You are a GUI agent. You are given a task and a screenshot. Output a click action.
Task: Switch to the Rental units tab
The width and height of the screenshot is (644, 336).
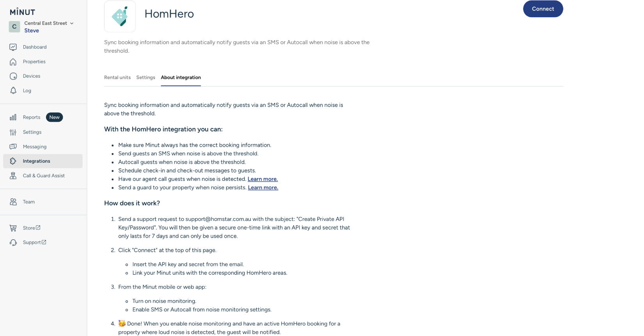[x=117, y=78]
